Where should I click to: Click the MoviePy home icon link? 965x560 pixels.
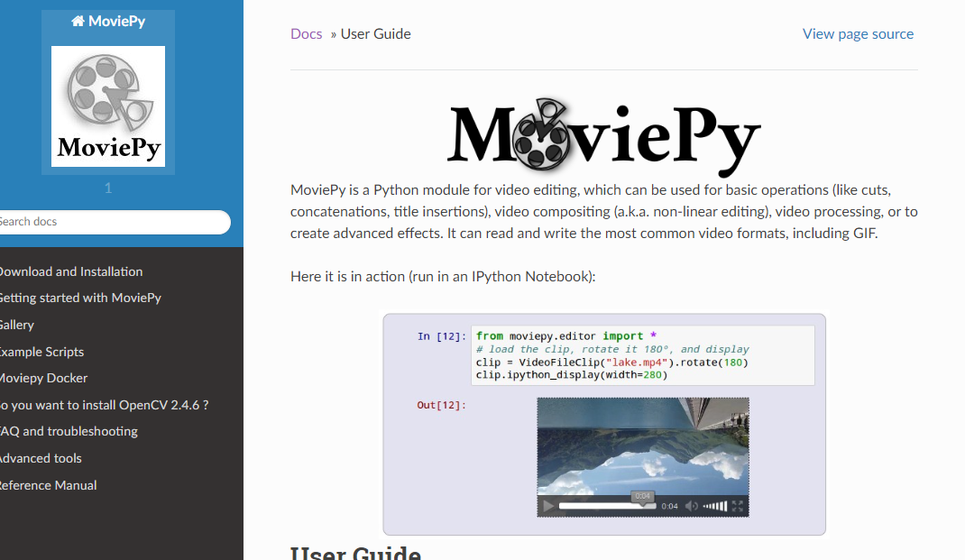108,22
